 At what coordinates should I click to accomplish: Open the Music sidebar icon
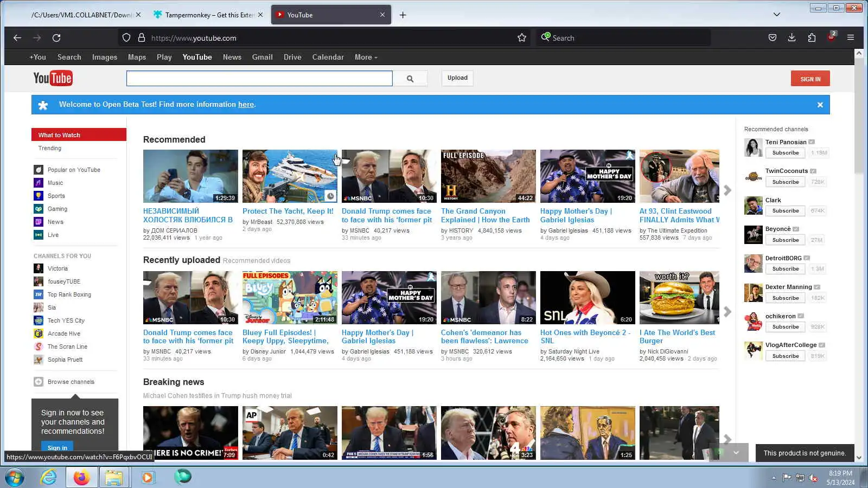click(39, 183)
